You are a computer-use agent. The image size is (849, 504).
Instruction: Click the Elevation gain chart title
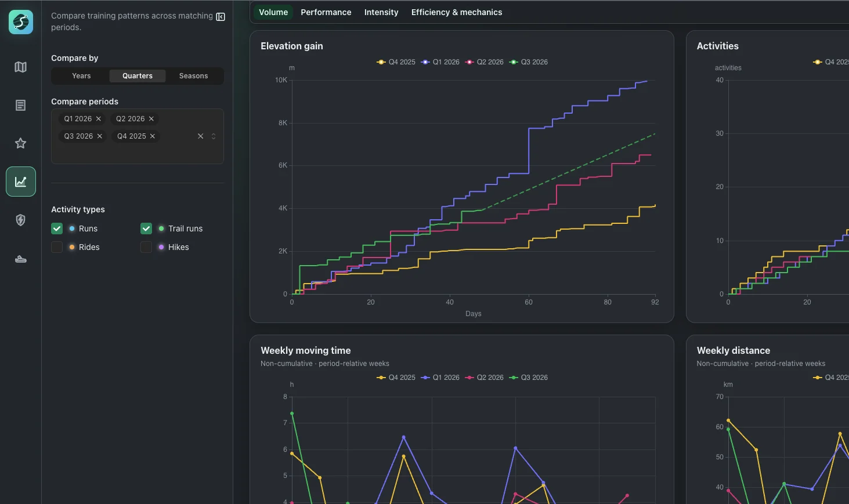click(292, 46)
